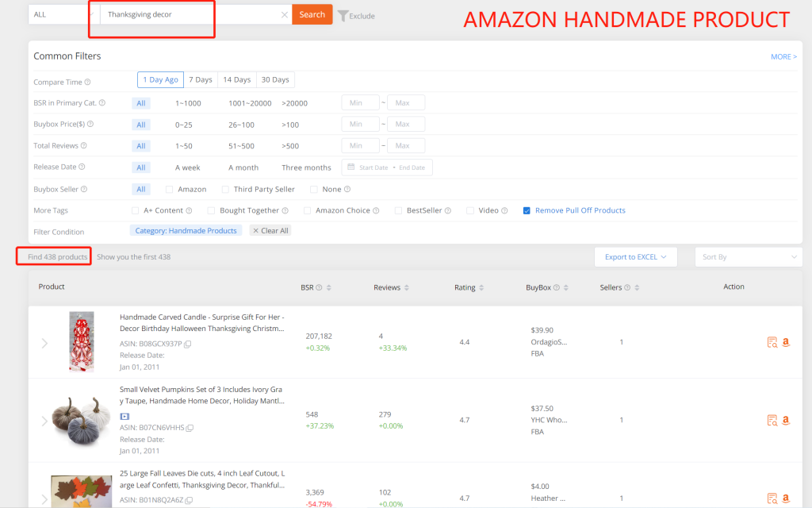812x508 pixels.
Task: Copy ASIN B08GCX937P using the copy icon
Action: pyautogui.click(x=188, y=344)
